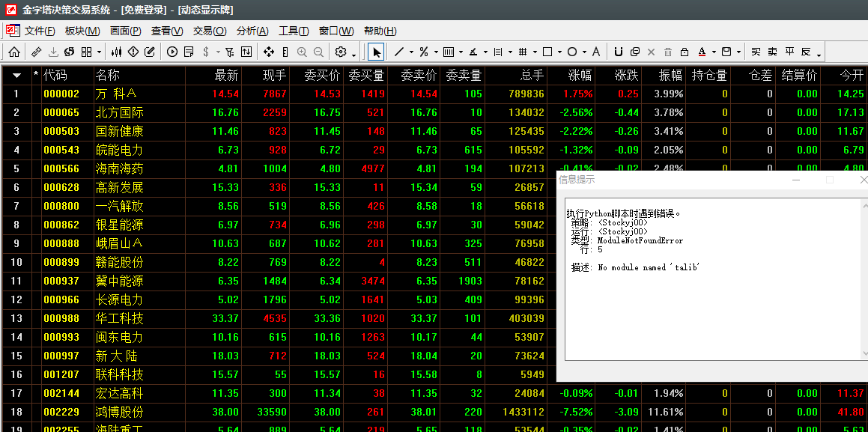The height and width of the screenshot is (432, 868).
Task: Open the 帮助(H) menu
Action: pyautogui.click(x=380, y=31)
